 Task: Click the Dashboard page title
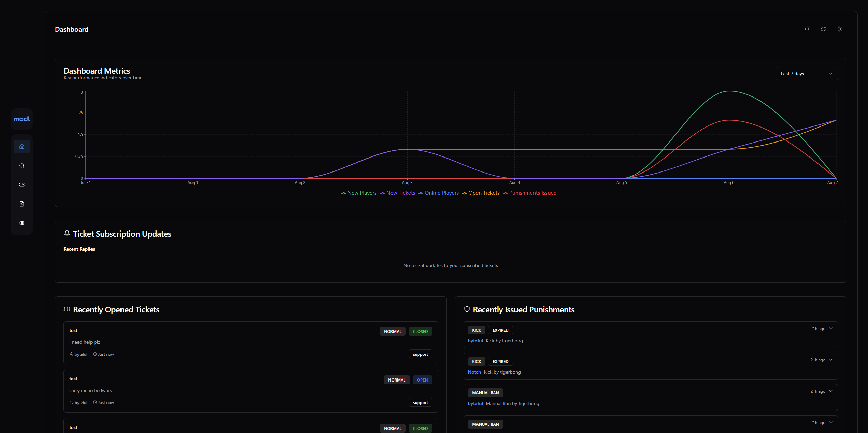tap(72, 29)
